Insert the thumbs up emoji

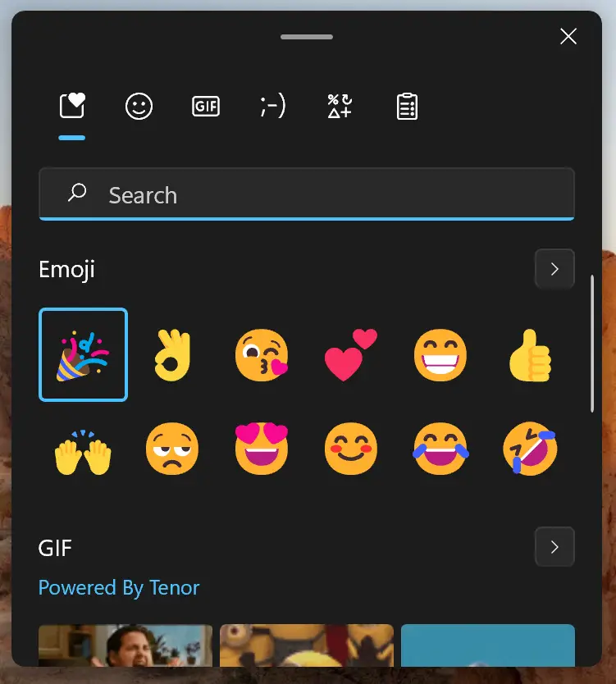(x=530, y=355)
